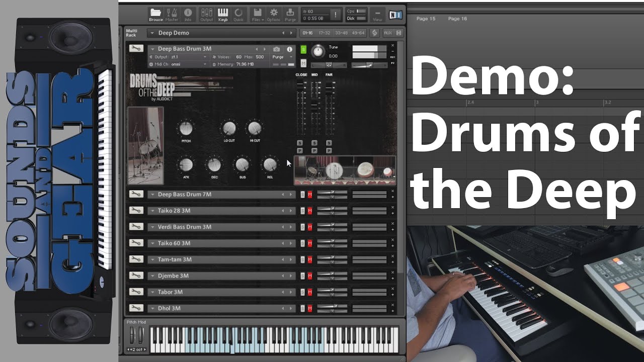
Task: Expand the Djembe 3M dropdown
Action: coord(152,276)
